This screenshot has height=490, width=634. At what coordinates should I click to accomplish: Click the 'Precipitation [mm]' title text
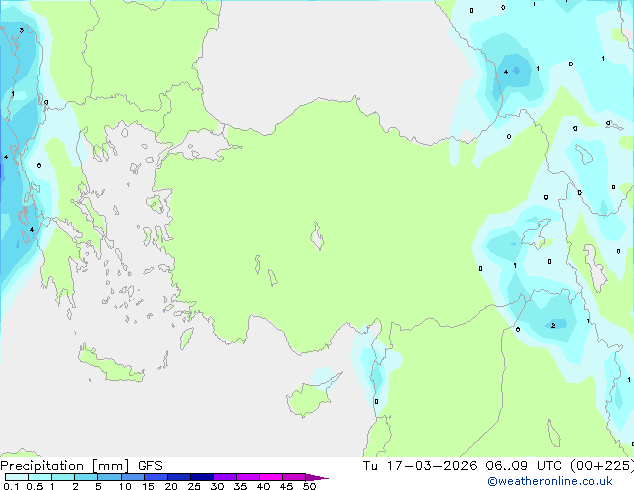65,466
